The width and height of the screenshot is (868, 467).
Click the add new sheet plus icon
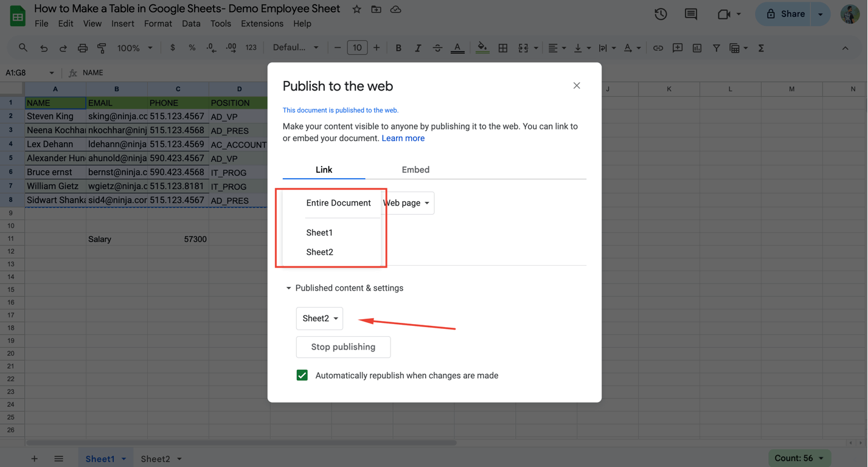[x=34, y=458]
